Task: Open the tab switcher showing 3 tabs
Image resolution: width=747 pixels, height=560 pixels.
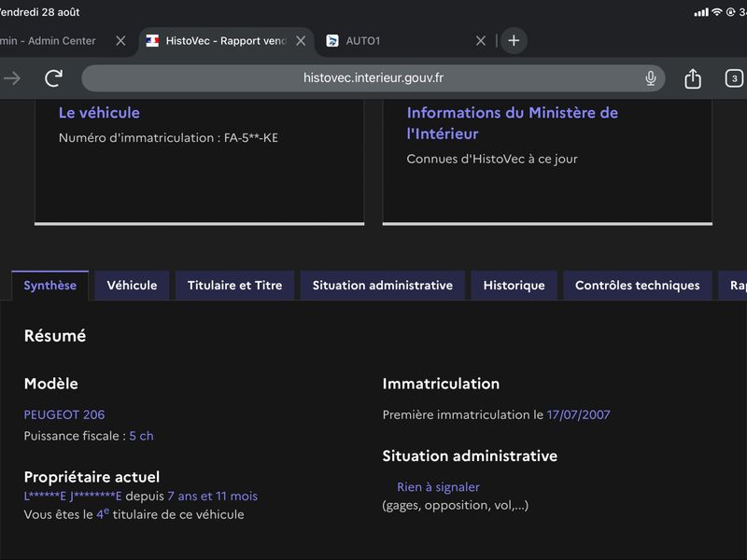Action: tap(734, 78)
